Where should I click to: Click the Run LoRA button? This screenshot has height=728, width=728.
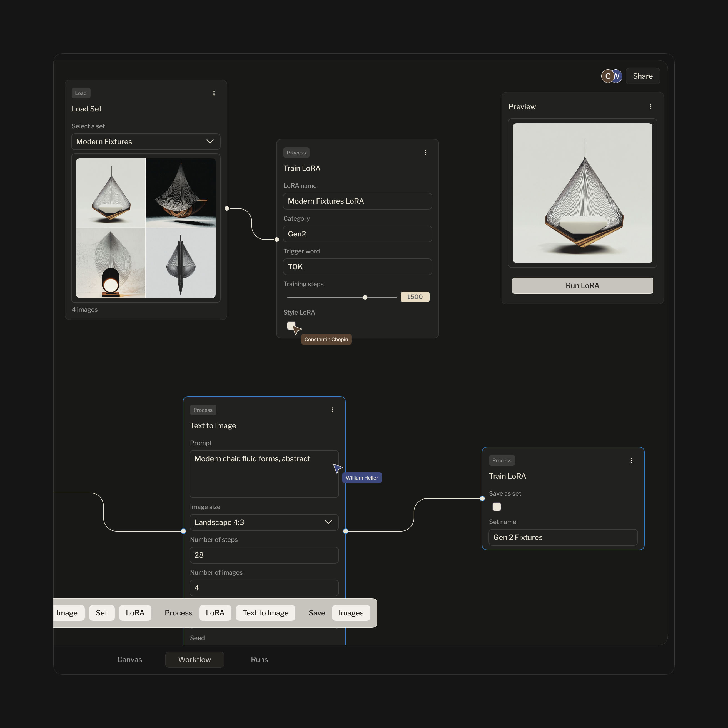pyautogui.click(x=583, y=286)
